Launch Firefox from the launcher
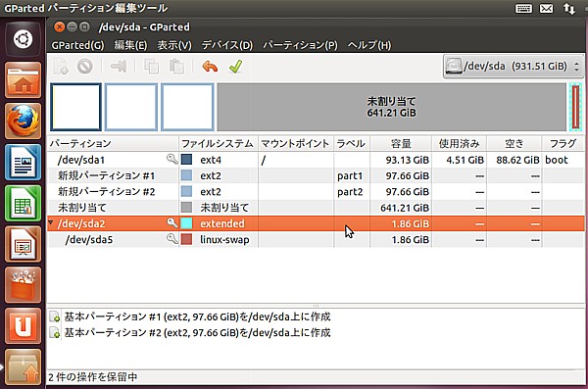This screenshot has width=588, height=389. (x=23, y=121)
